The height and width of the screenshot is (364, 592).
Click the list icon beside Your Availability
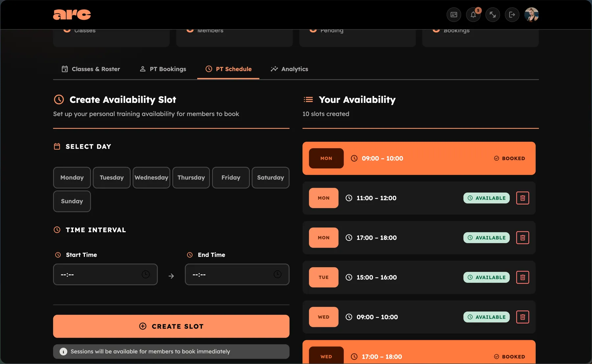click(x=308, y=100)
